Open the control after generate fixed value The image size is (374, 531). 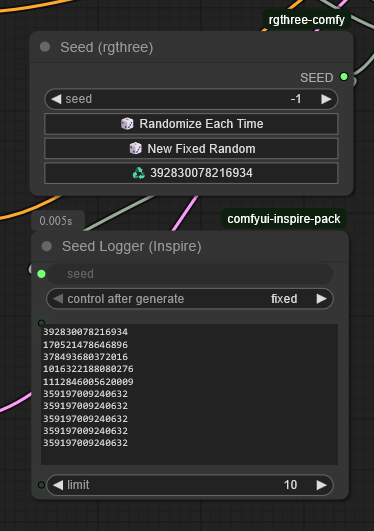(284, 299)
